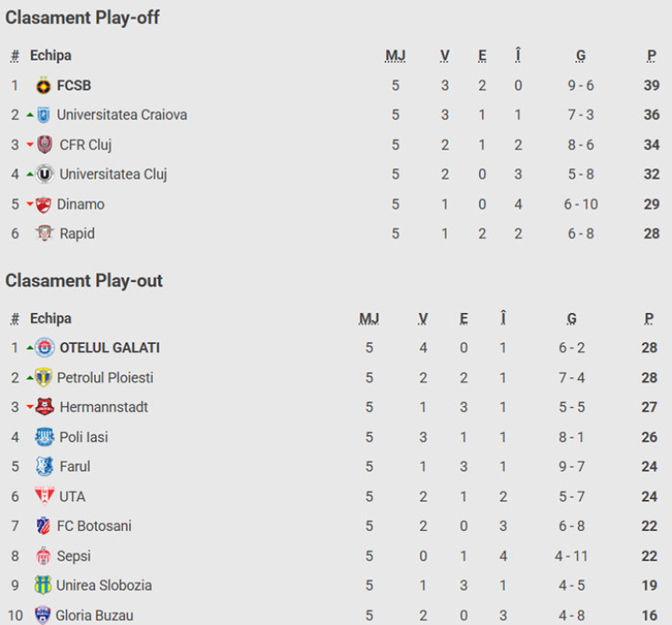Click the Unirea Slobozia crest icon
The height and width of the screenshot is (625, 672).
(x=43, y=585)
